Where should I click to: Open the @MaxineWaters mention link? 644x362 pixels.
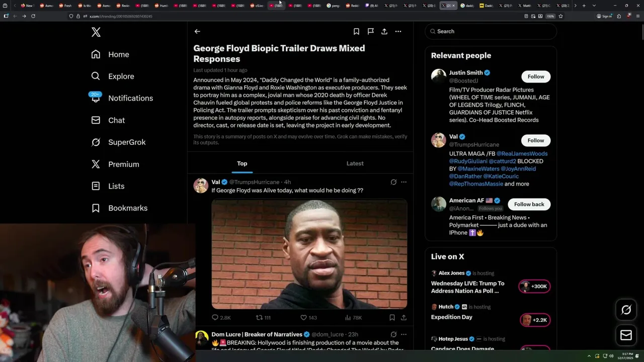coord(478,169)
